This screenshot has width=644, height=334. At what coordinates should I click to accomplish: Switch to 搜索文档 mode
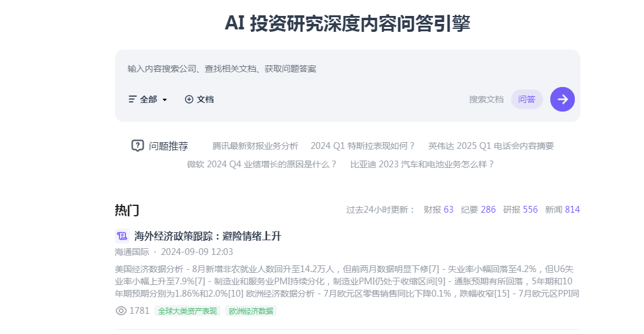(486, 99)
